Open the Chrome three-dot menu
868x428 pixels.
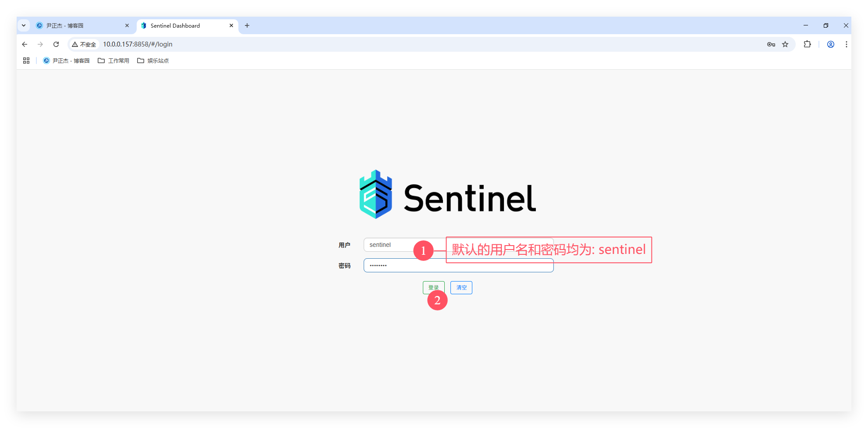point(846,44)
